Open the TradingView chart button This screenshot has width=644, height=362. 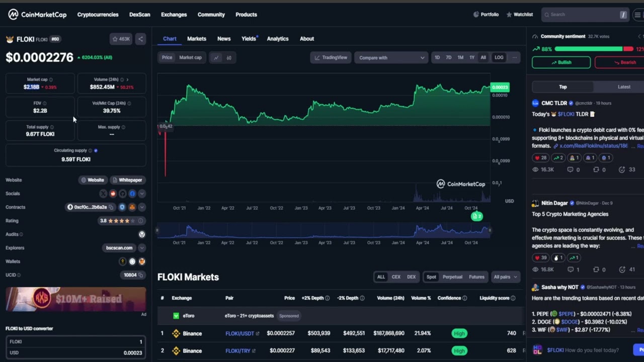click(331, 58)
